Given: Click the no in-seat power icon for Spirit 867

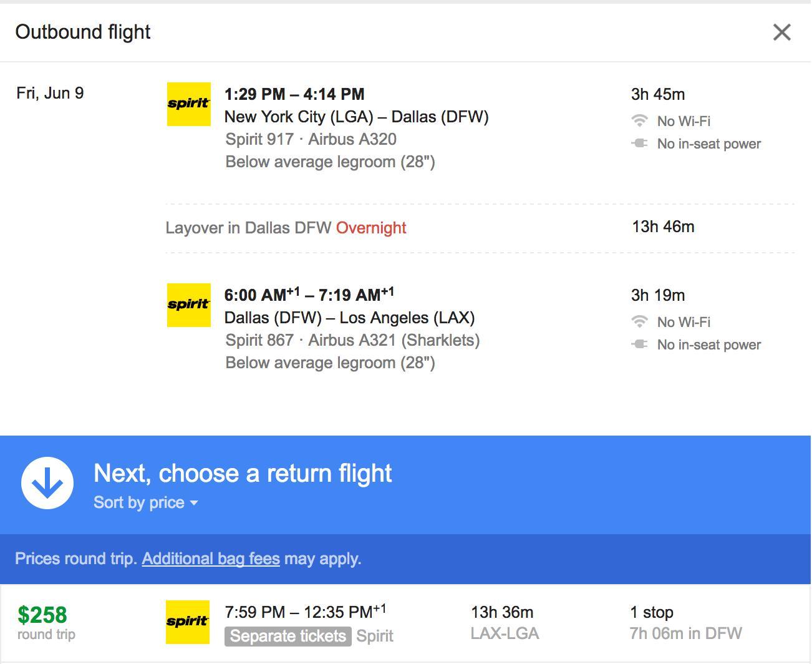Looking at the screenshot, I should (x=639, y=344).
